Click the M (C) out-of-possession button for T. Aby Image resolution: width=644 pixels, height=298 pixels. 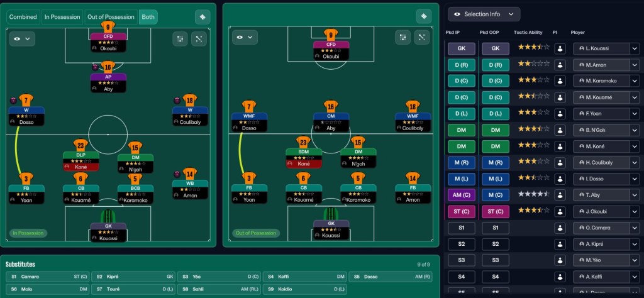pos(496,195)
